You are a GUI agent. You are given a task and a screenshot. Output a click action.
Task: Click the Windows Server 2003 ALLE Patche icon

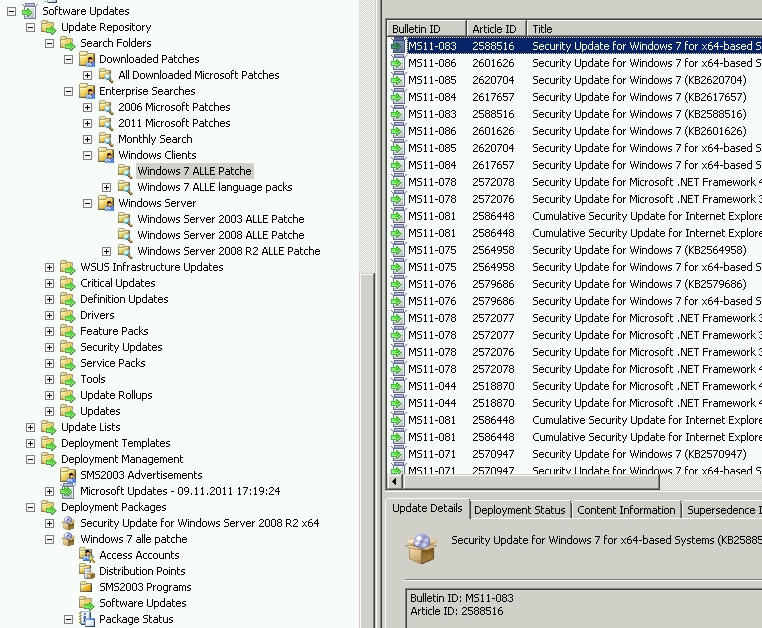(x=125, y=219)
